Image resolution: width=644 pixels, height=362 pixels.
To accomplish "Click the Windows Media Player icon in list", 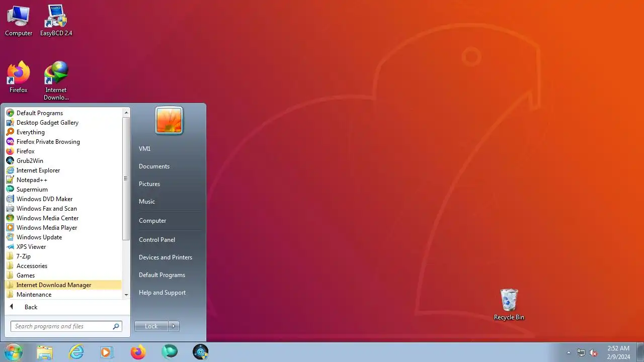I will pos(10,228).
